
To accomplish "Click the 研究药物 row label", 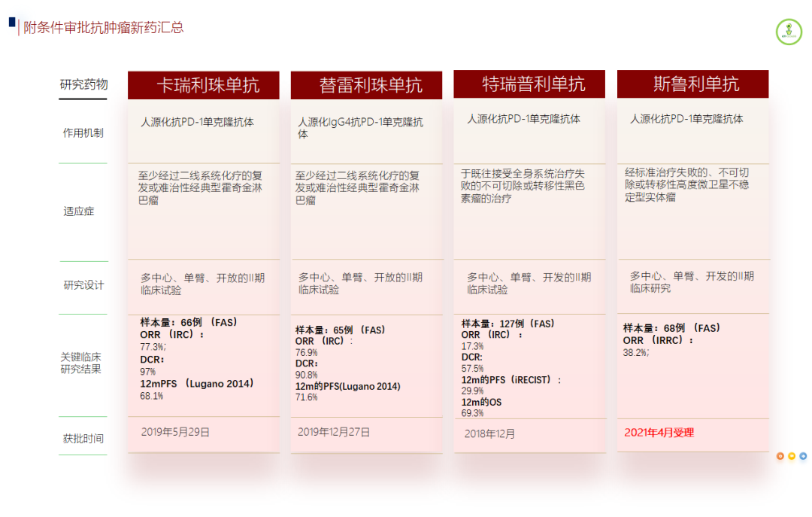I will click(x=83, y=84).
